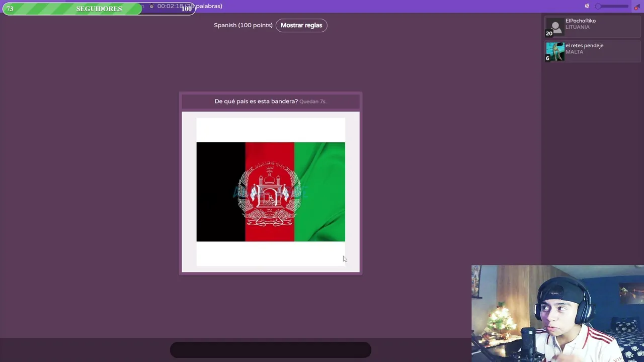Click the LITUANIA answer text

pos(577,27)
